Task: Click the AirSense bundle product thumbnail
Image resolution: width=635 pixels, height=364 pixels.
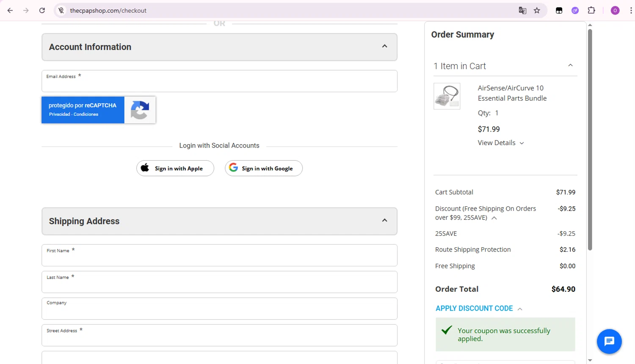Action: (447, 96)
